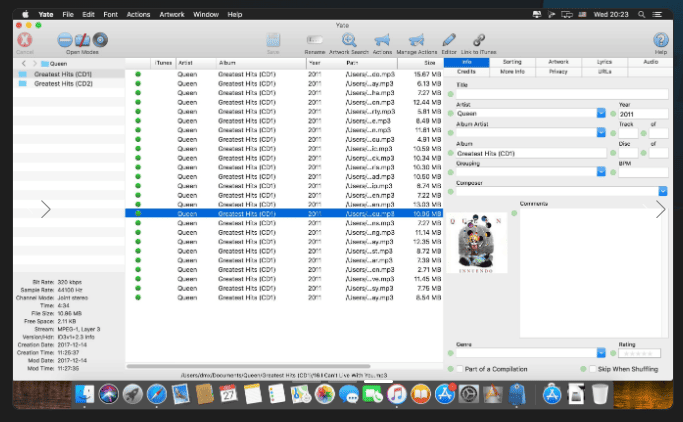Image resolution: width=683 pixels, height=422 pixels.
Task: Open Calendar in the Dock
Action: (x=229, y=395)
